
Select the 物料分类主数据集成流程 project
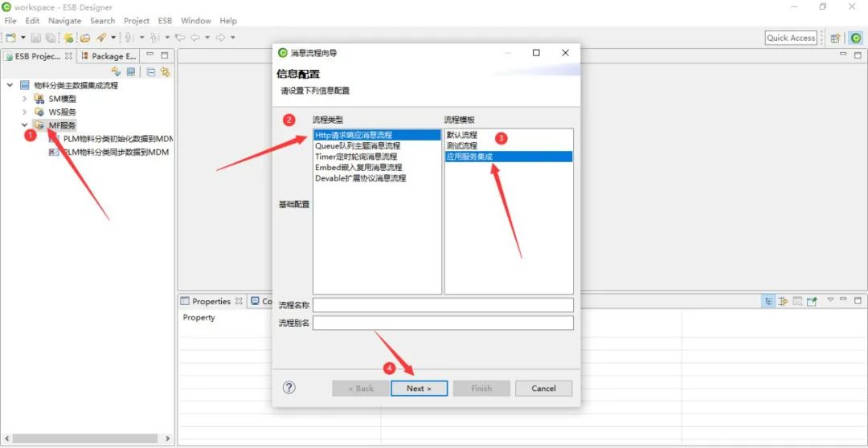tap(76, 85)
